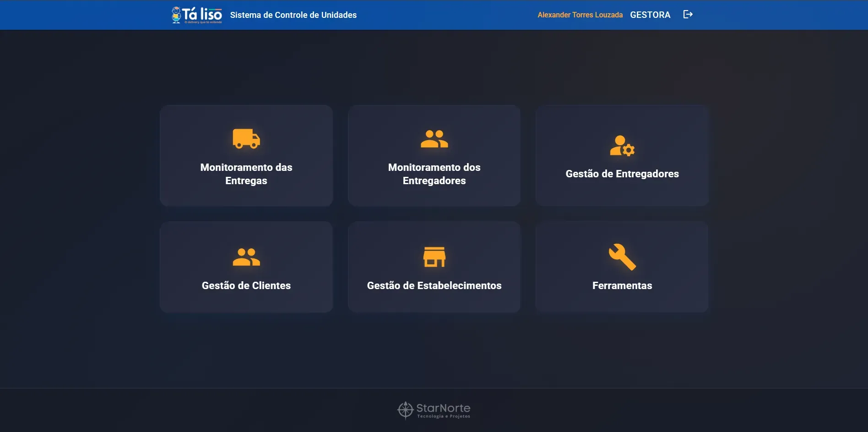The width and height of the screenshot is (868, 432).
Task: Open Monitoramento dos Entregadores label
Action: click(x=434, y=174)
